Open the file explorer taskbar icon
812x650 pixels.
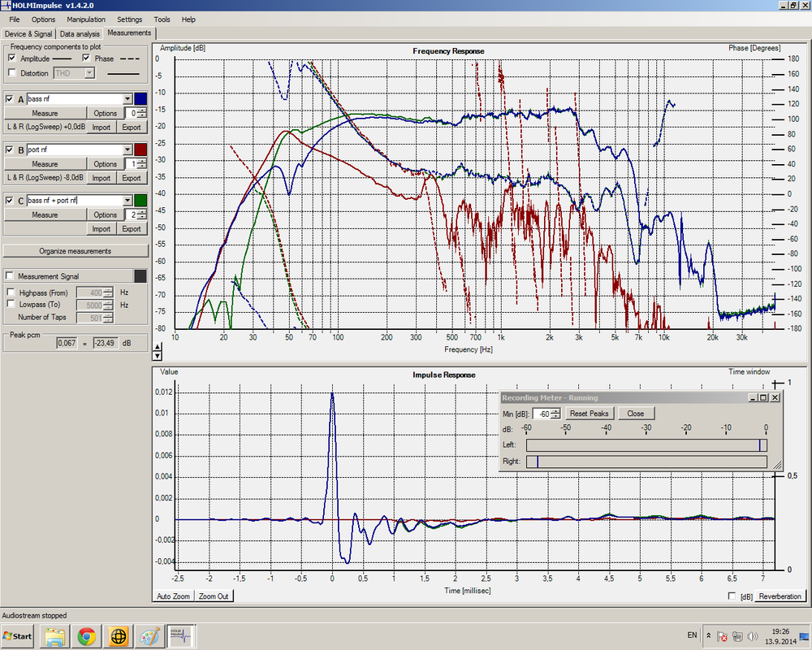tap(55, 636)
